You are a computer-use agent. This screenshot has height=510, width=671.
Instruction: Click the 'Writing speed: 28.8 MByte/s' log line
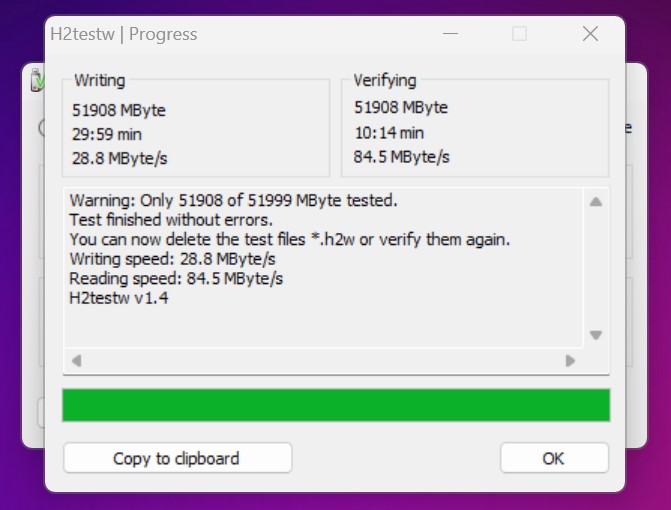point(172,259)
